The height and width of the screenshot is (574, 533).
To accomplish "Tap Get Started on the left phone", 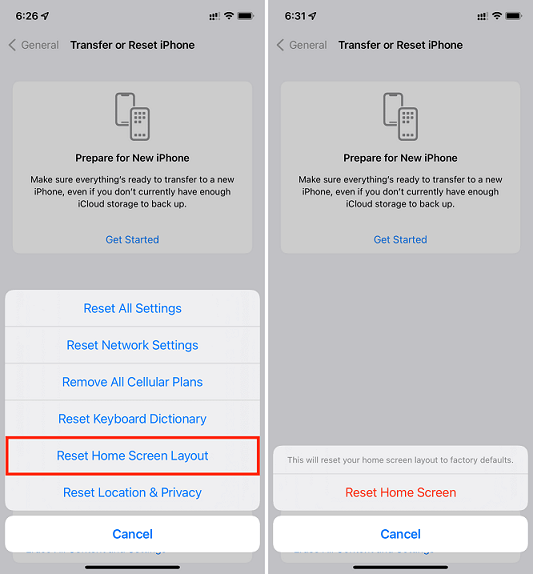I will (x=133, y=239).
